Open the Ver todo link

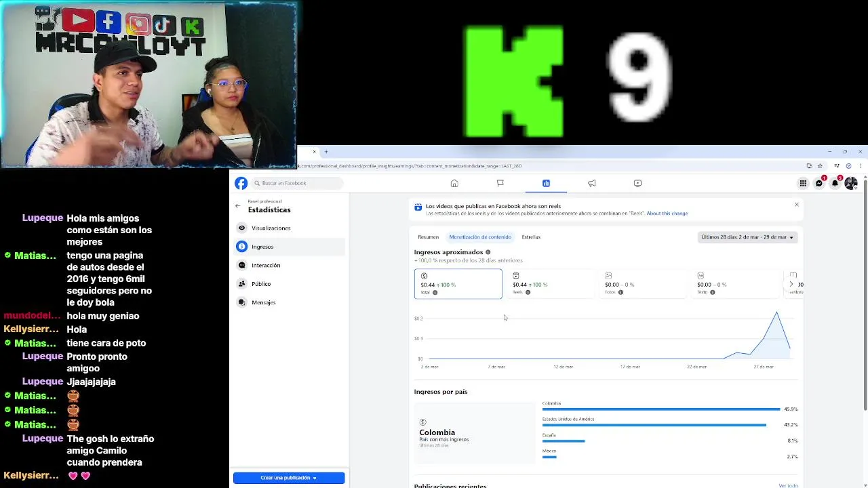(x=788, y=486)
